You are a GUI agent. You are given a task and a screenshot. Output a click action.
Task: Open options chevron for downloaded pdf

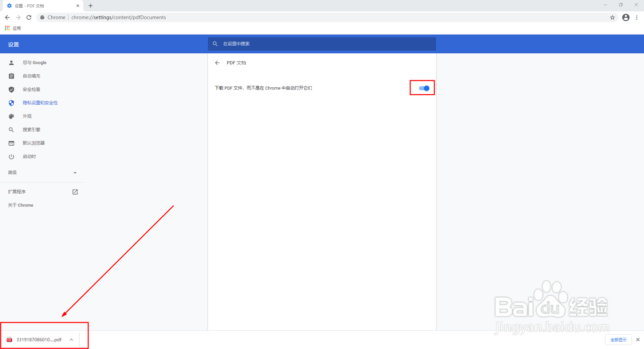(x=71, y=340)
